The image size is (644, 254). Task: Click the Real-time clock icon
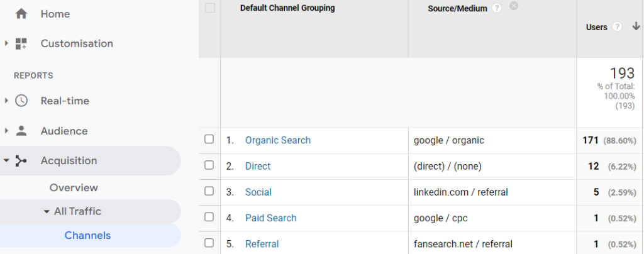(x=21, y=101)
